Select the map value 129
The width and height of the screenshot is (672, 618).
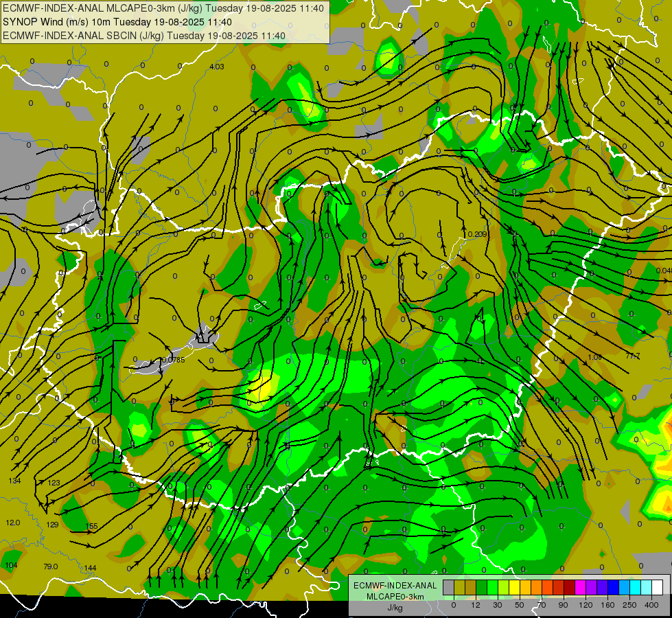point(52,525)
